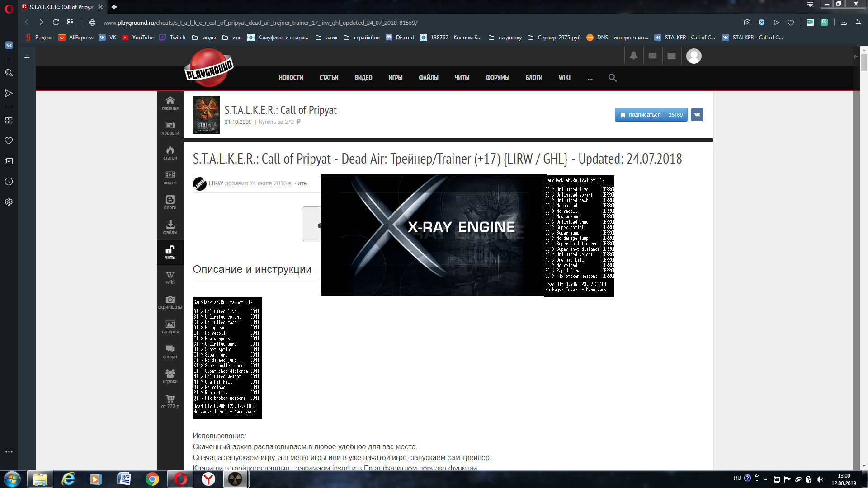Select ИГРЫ in top navigation
Image resolution: width=868 pixels, height=488 pixels.
point(395,78)
